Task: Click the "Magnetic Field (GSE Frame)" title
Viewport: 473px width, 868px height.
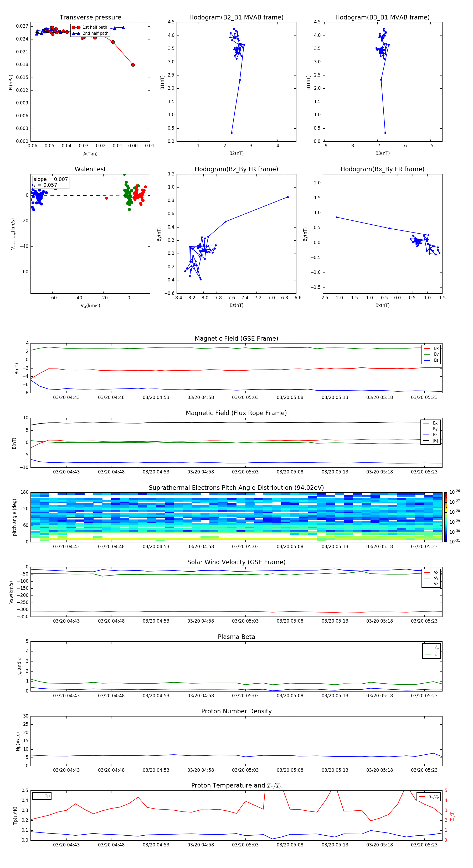Action: coord(236,339)
